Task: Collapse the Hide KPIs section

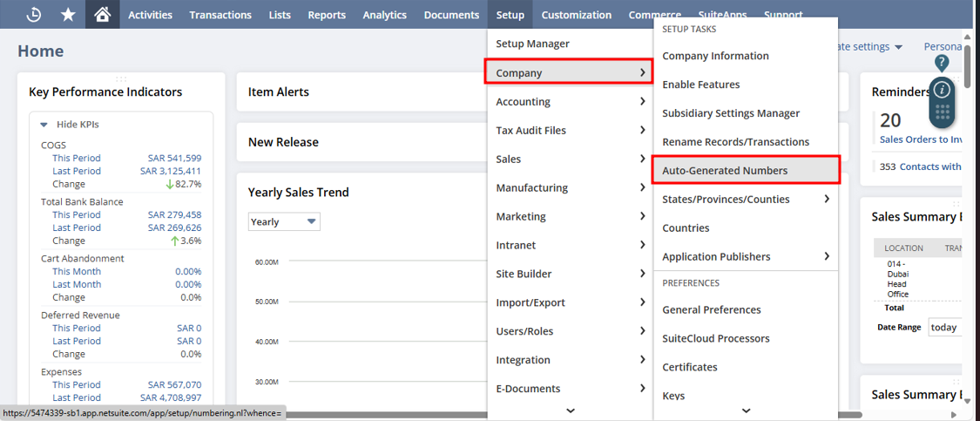Action: [x=44, y=125]
